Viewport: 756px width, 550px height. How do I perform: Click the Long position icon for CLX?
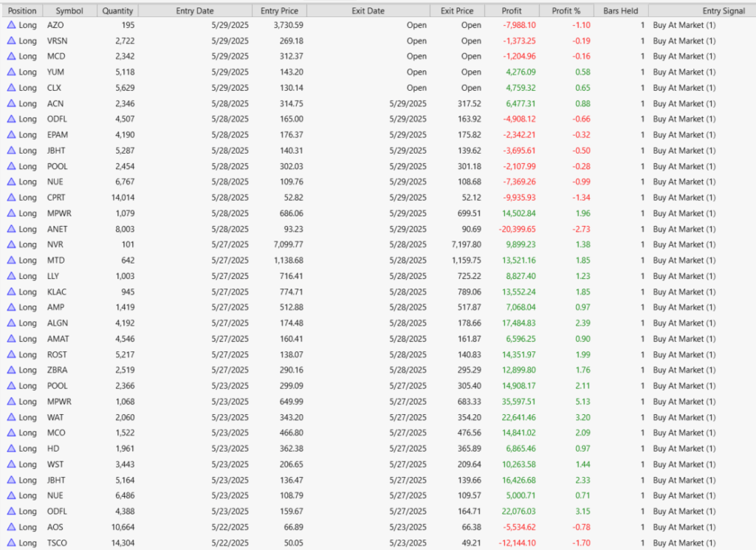(11, 88)
